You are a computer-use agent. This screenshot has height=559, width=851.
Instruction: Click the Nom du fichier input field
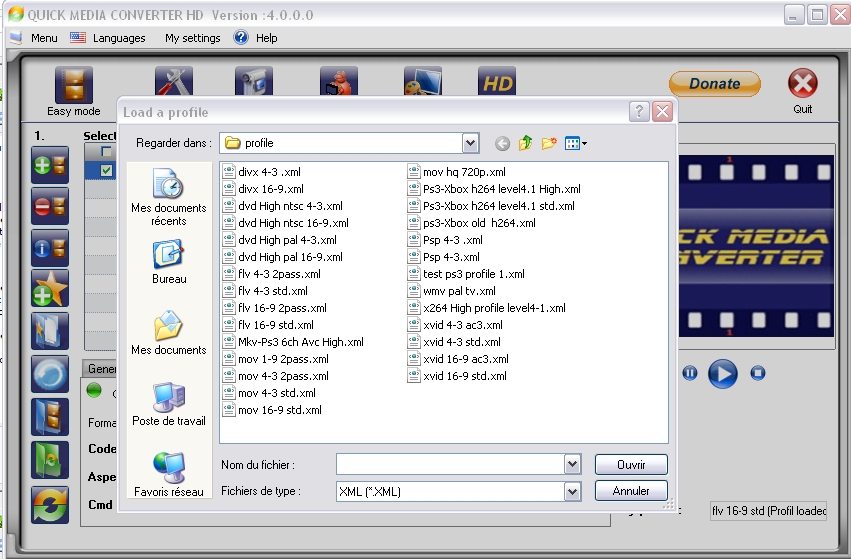[450, 465]
